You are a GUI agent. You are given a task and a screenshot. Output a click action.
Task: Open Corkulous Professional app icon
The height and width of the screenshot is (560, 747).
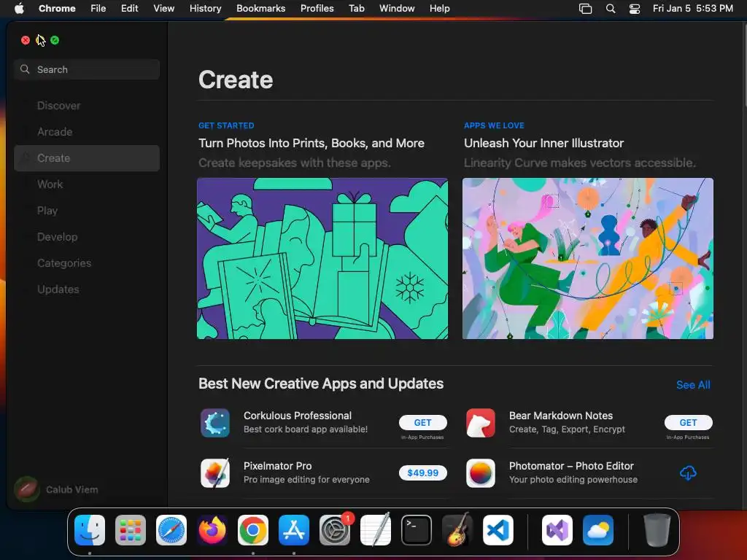coord(215,423)
